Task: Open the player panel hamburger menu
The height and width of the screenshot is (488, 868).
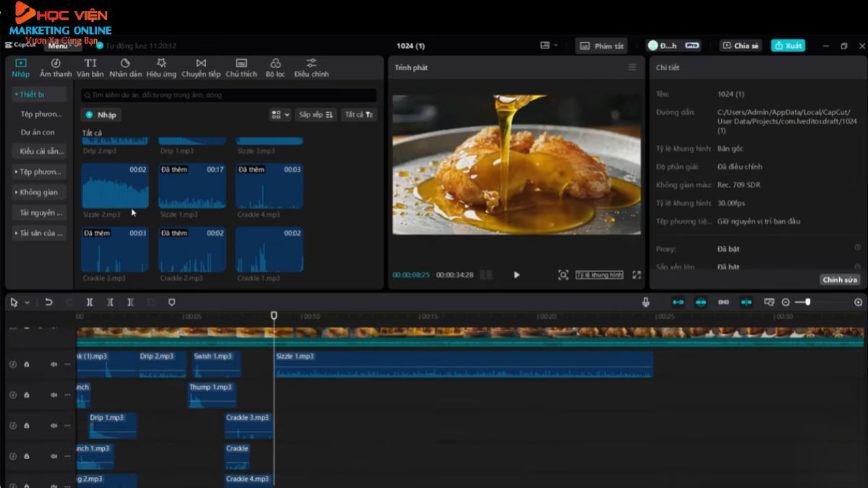Action: (x=632, y=67)
